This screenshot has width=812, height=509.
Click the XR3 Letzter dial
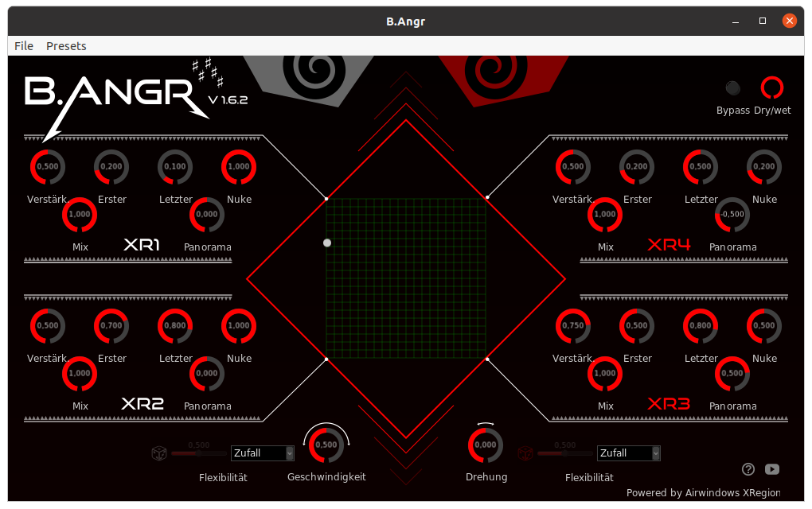[x=700, y=326]
